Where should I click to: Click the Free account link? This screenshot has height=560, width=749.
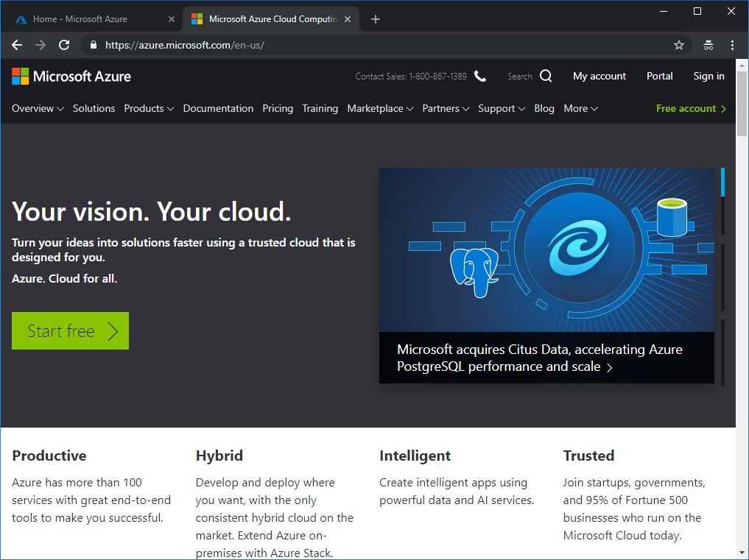(x=691, y=108)
